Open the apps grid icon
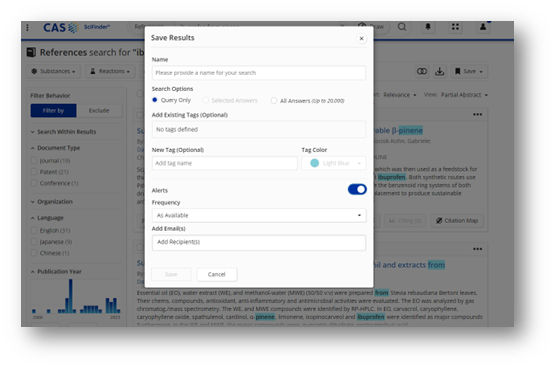Screen dimensions: 556x369 click(455, 27)
